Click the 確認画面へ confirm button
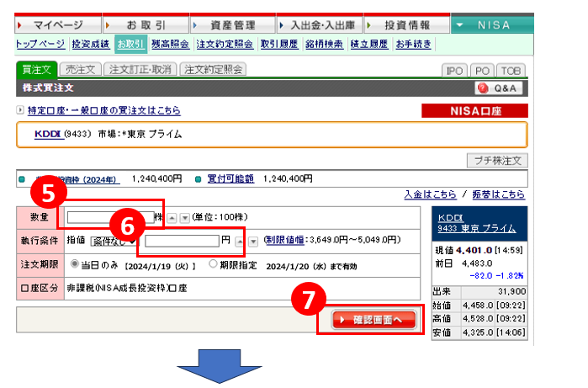This screenshot has width=588, height=388. 373,320
